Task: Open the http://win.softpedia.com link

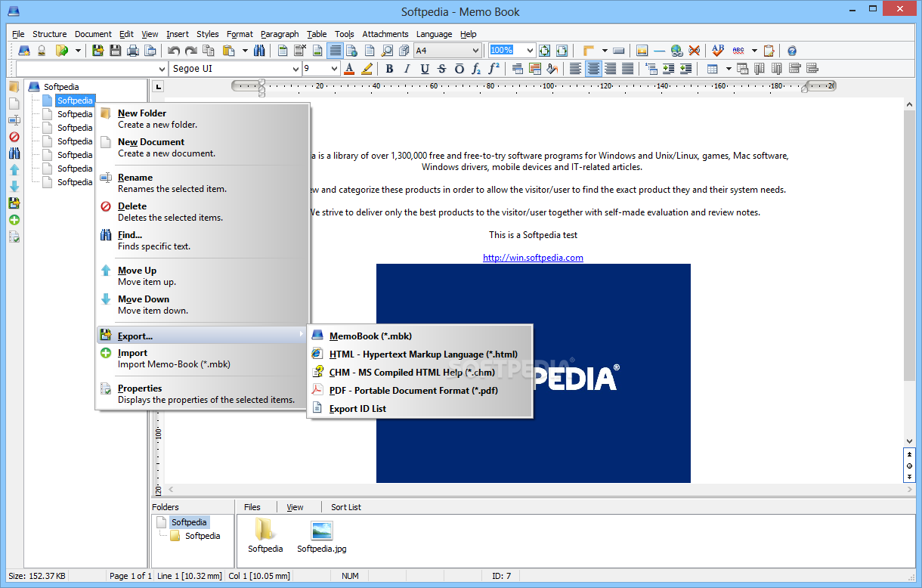Action: (x=533, y=258)
